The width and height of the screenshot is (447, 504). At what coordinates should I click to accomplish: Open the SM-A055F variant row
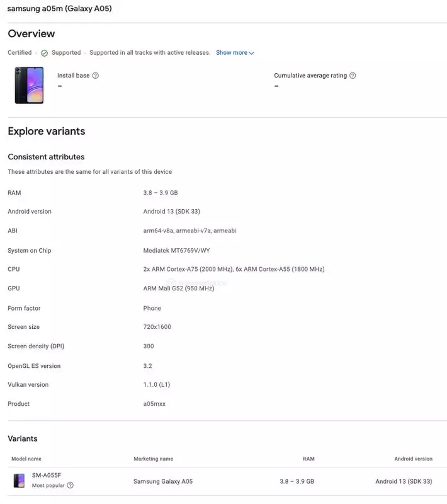pos(227,481)
